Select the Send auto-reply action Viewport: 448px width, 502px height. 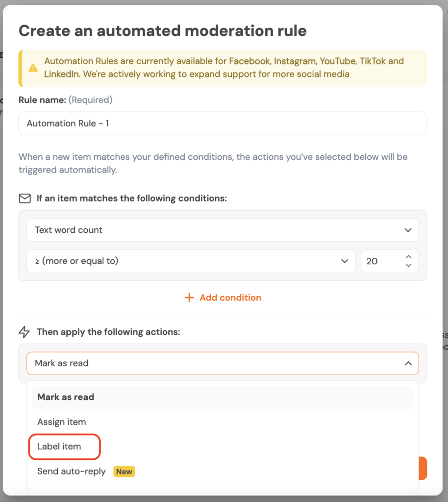72,472
